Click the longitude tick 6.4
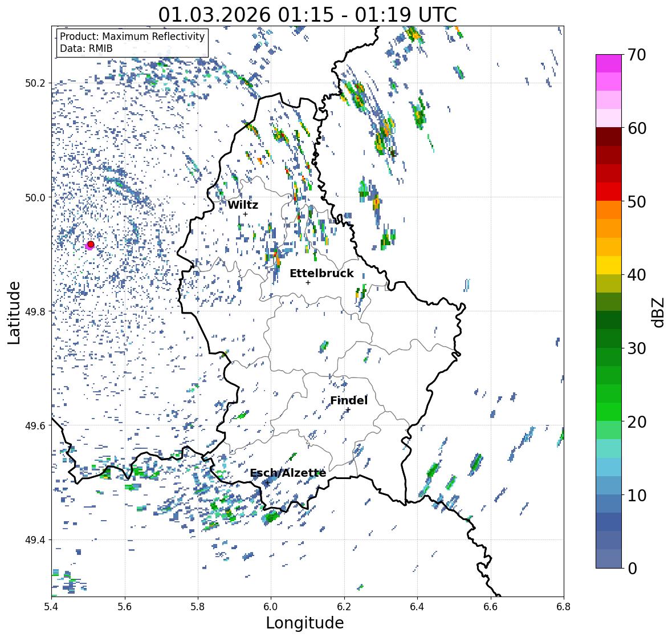This screenshot has width=672, height=637. tap(417, 606)
